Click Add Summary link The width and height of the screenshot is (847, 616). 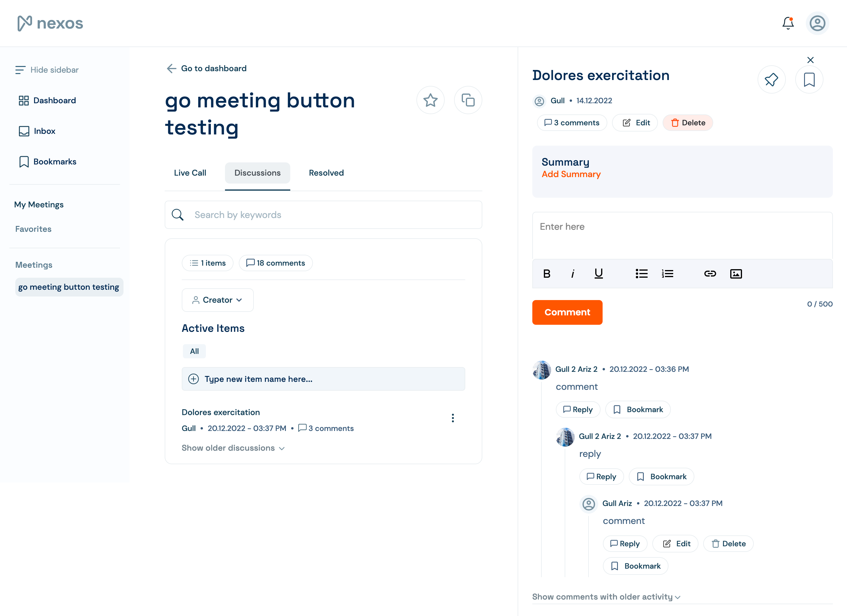coord(571,174)
